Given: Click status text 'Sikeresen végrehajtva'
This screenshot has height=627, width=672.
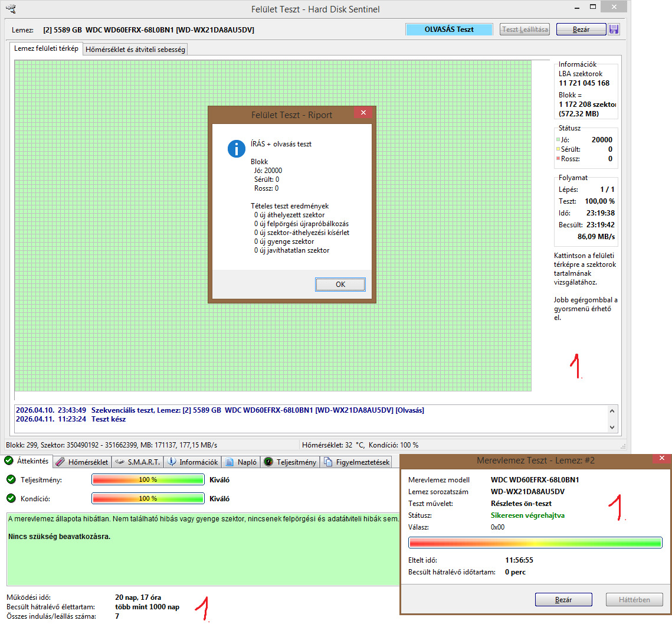Looking at the screenshot, I should 527,515.
